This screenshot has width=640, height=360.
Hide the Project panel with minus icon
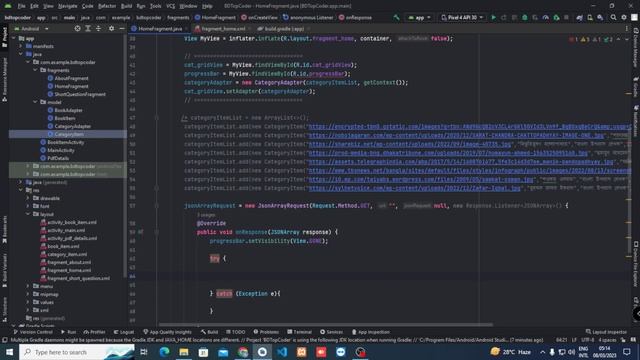click(x=122, y=29)
